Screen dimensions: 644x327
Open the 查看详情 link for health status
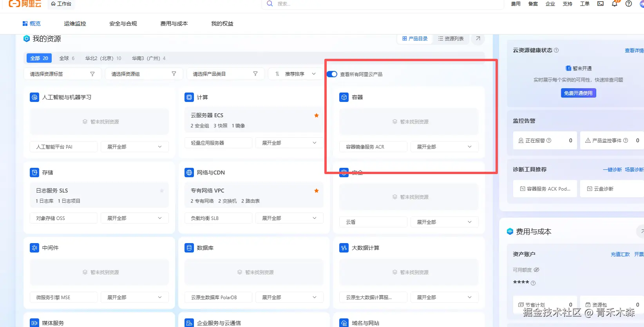634,50
